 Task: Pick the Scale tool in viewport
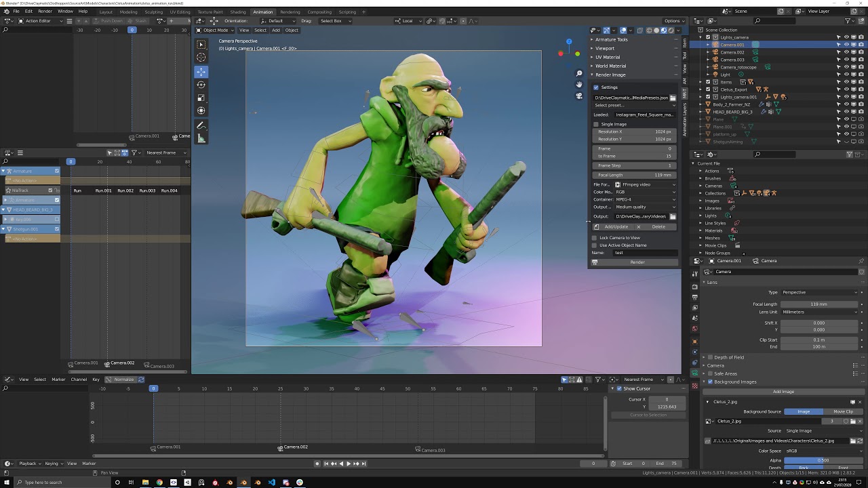(x=201, y=98)
